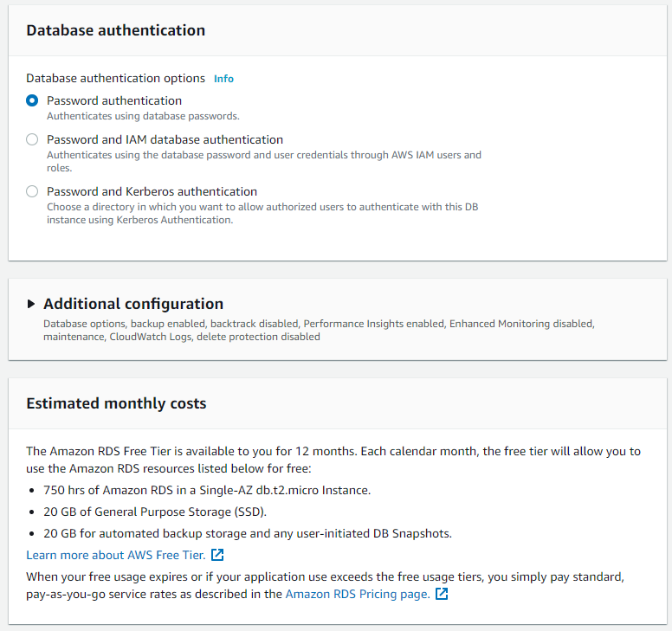Click "Password and Kerberos authentication" label text

pyautogui.click(x=152, y=191)
